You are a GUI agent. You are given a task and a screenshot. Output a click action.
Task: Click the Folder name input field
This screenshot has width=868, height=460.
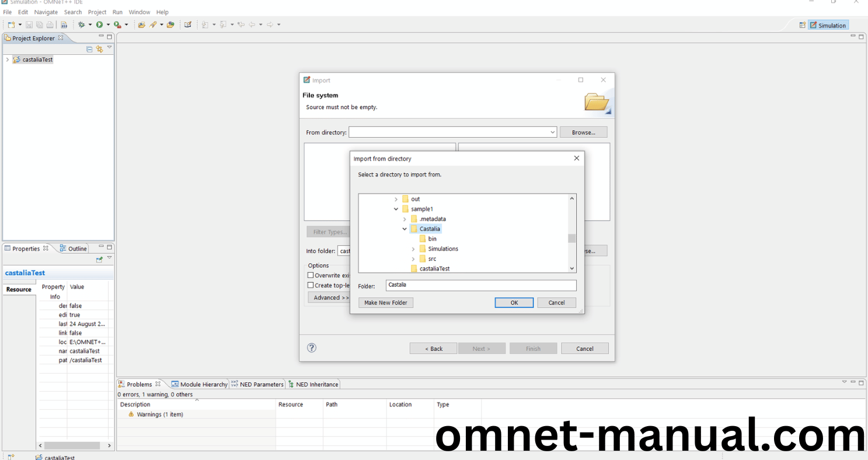481,285
